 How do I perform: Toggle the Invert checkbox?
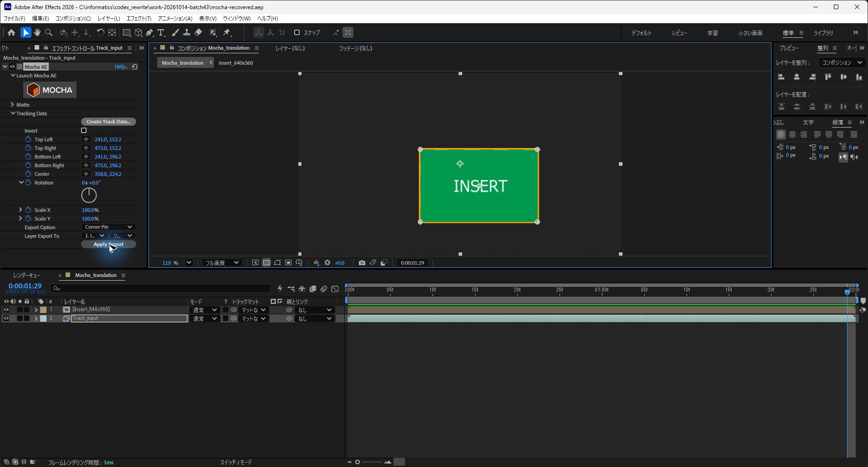point(84,130)
